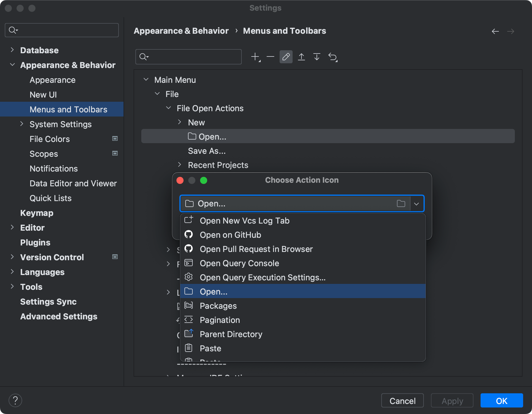Choose the highlighted Open... list entry
The image size is (532, 414).
[x=303, y=291]
